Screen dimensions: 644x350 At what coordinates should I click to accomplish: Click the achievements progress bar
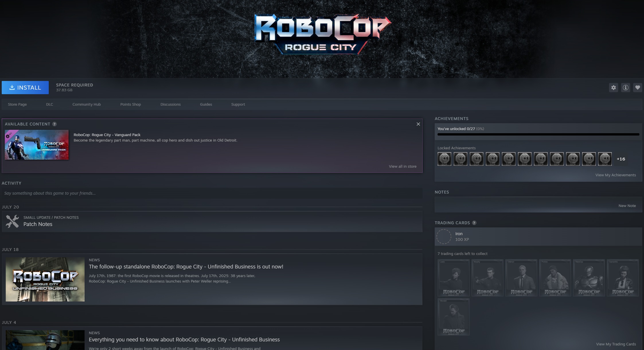[x=538, y=134]
